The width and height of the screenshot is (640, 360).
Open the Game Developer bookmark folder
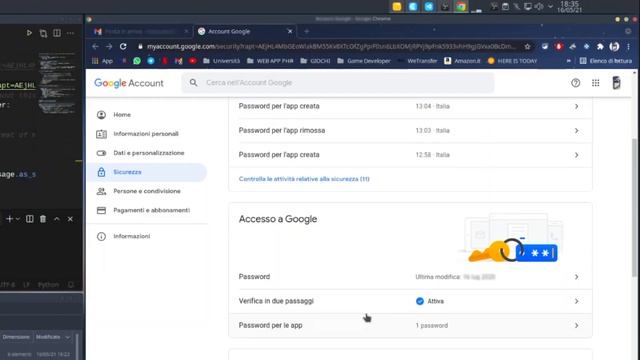pos(364,61)
